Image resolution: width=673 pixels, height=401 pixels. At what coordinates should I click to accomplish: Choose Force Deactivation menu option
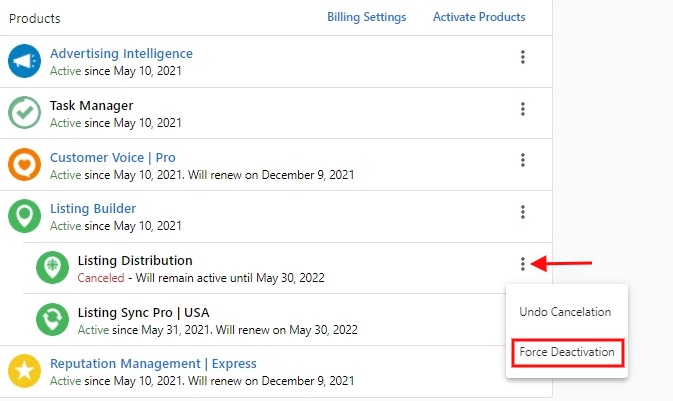[x=567, y=352]
